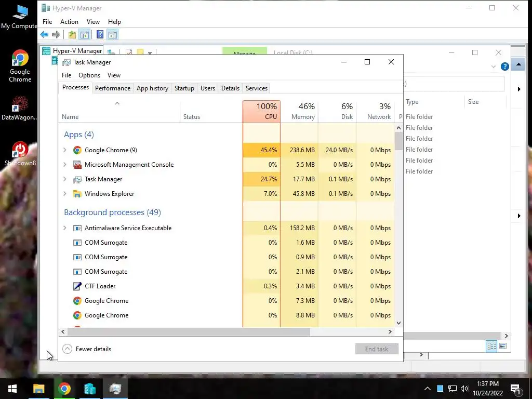Switch to the Users tab

coord(208,88)
